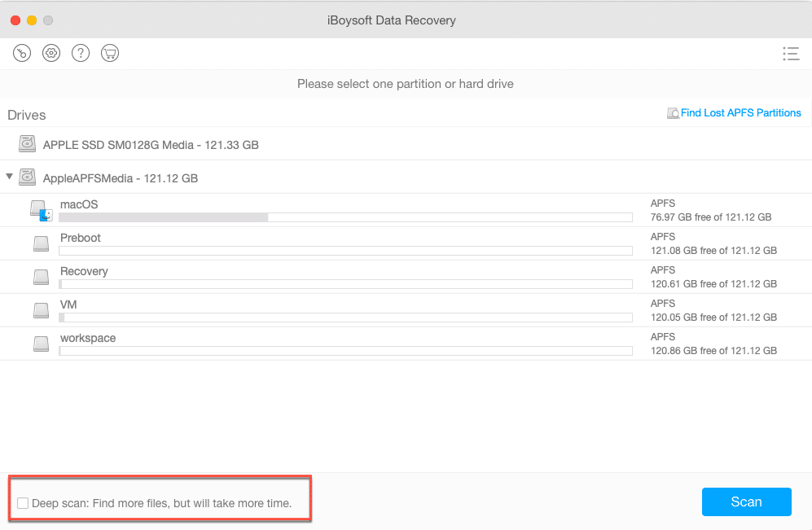Select the Preboot partition name

pos(81,238)
